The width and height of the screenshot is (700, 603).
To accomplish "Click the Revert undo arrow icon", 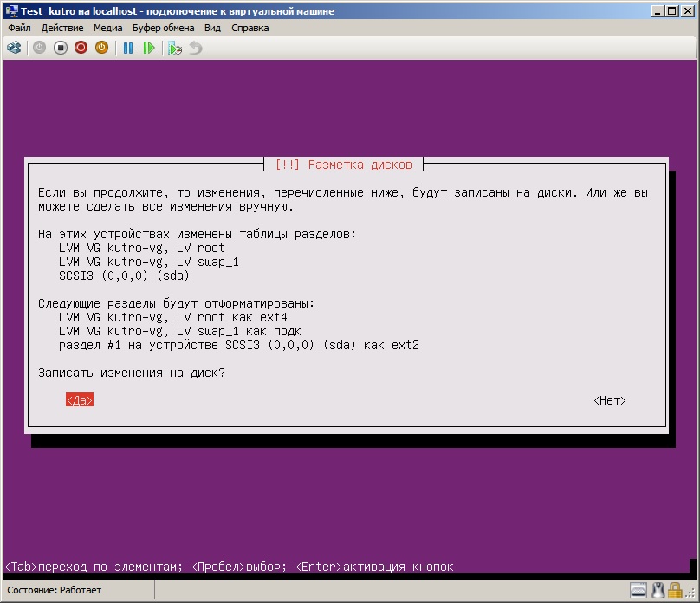I will (196, 48).
